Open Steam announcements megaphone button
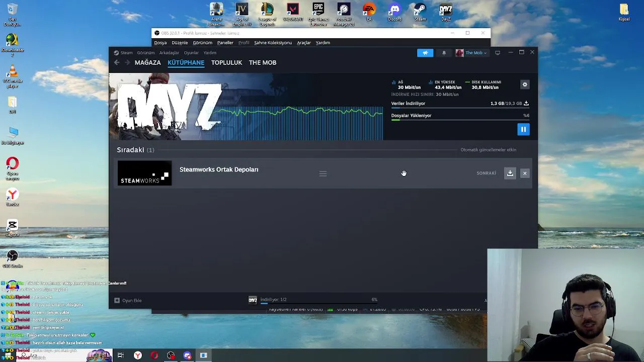Viewport: 644px width, 362px height. 425,53
